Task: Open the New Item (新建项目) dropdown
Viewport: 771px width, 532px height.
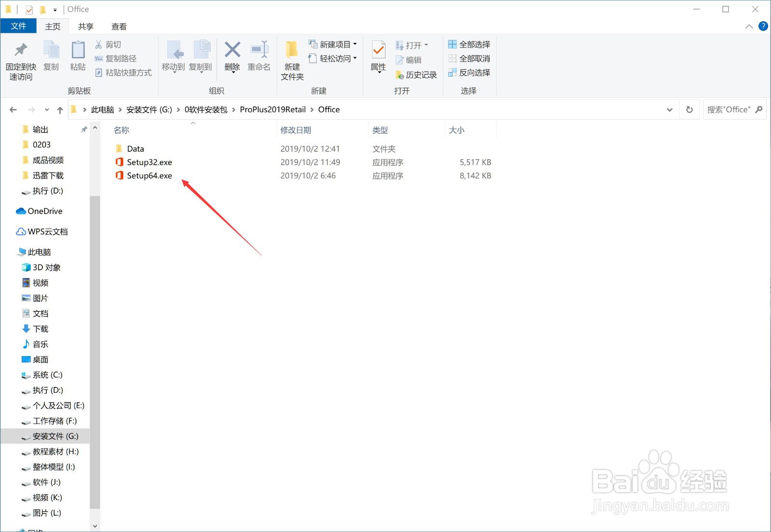Action: pyautogui.click(x=333, y=44)
